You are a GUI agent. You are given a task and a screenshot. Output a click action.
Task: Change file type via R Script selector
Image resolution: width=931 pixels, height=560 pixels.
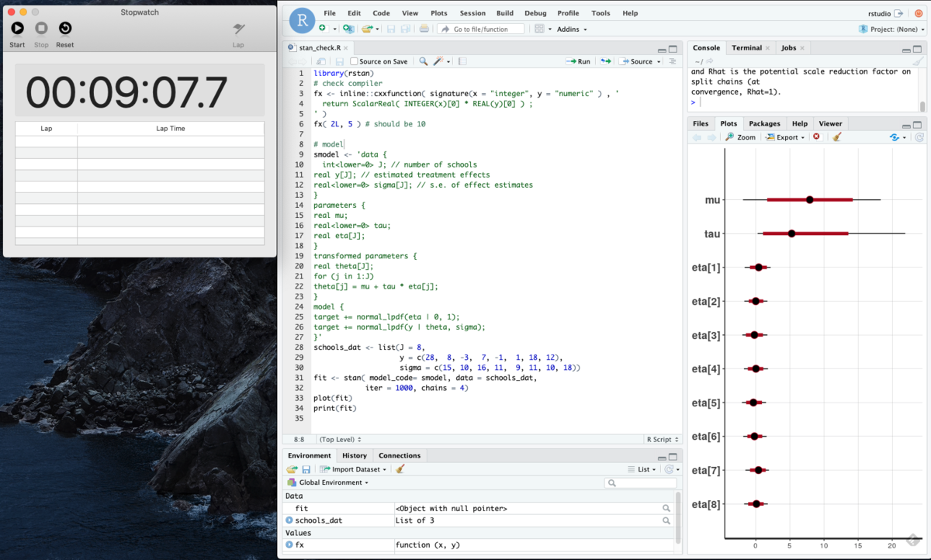click(x=663, y=439)
